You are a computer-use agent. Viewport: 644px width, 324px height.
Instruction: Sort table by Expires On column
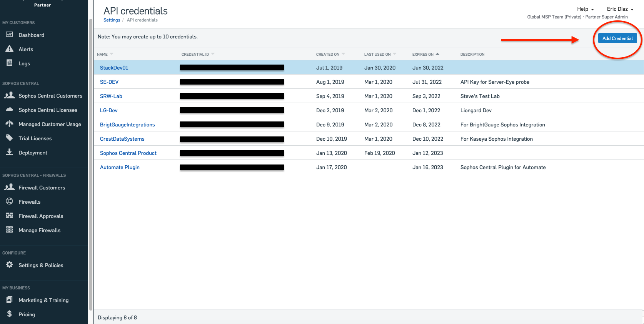tap(425, 54)
